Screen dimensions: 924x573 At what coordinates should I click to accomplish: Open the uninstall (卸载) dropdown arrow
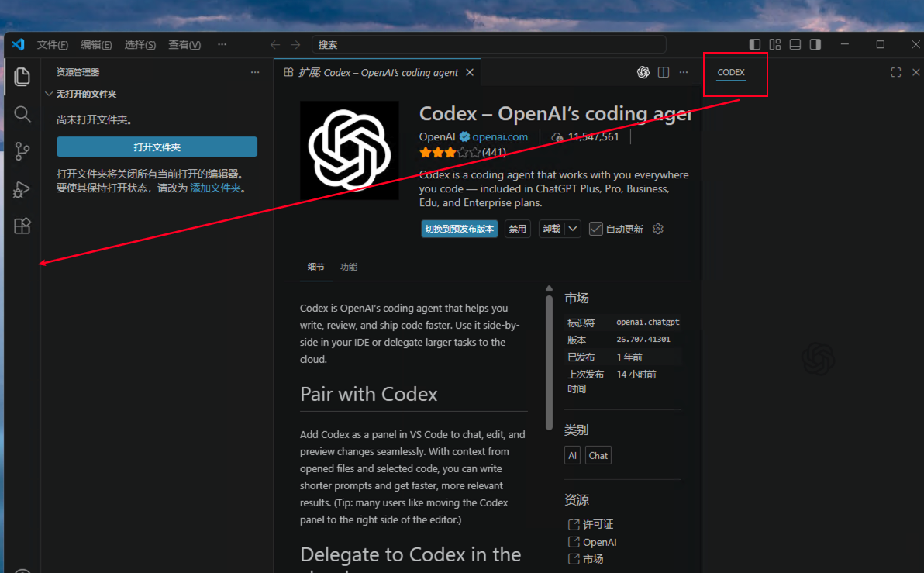pyautogui.click(x=573, y=229)
